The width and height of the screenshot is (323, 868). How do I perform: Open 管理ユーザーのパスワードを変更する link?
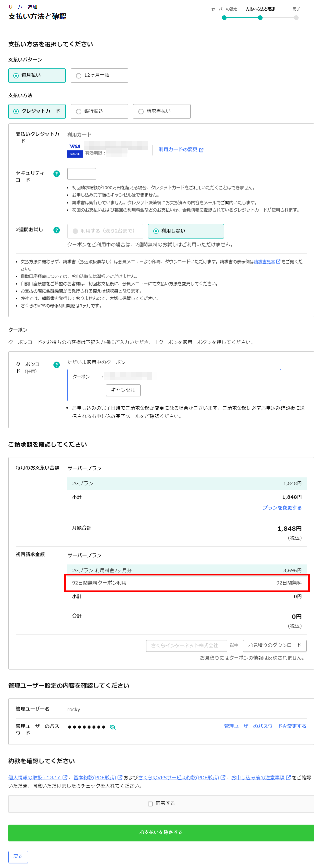coord(265,726)
